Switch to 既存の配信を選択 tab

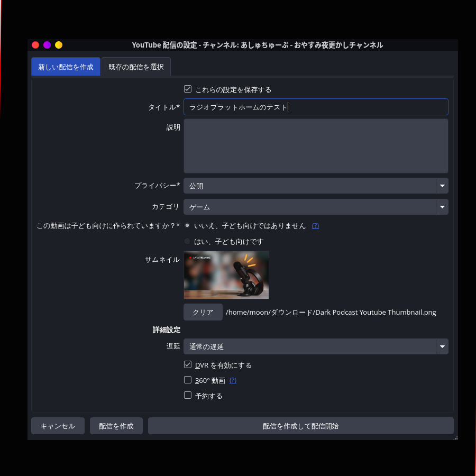pyautogui.click(x=136, y=67)
